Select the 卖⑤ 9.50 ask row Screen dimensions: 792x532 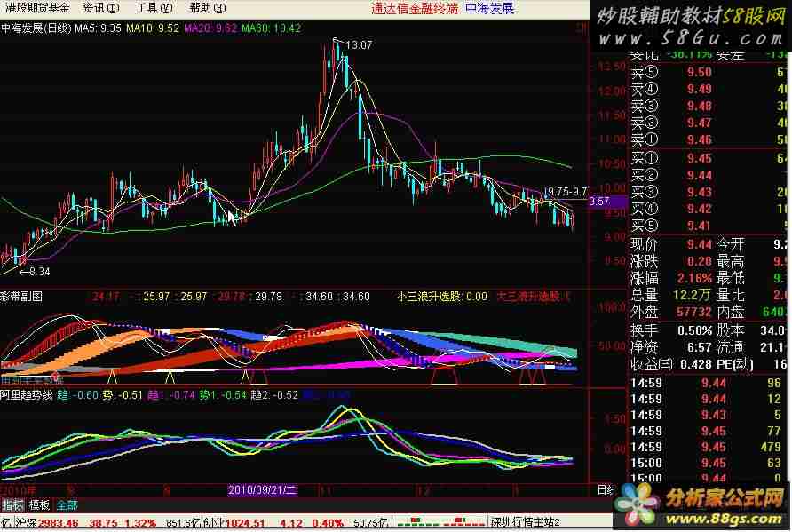(709, 72)
